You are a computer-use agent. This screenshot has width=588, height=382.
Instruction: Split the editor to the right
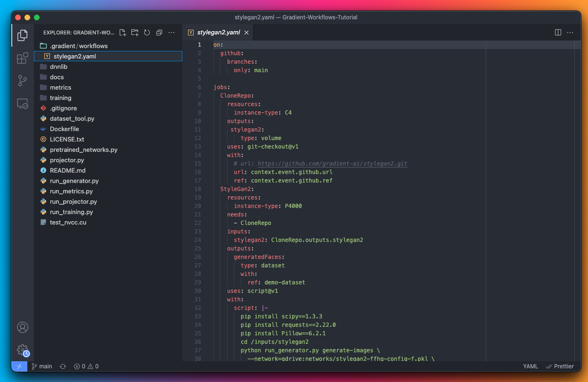pos(558,33)
